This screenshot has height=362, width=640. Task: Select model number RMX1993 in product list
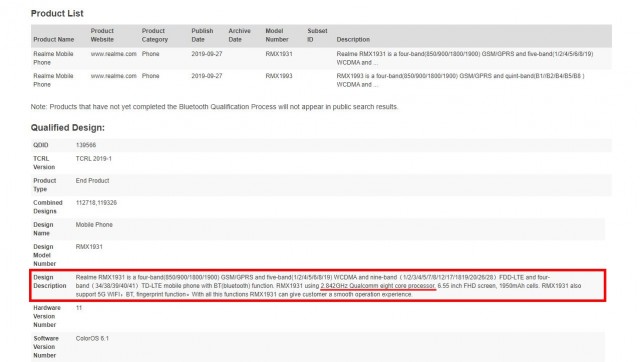click(279, 76)
